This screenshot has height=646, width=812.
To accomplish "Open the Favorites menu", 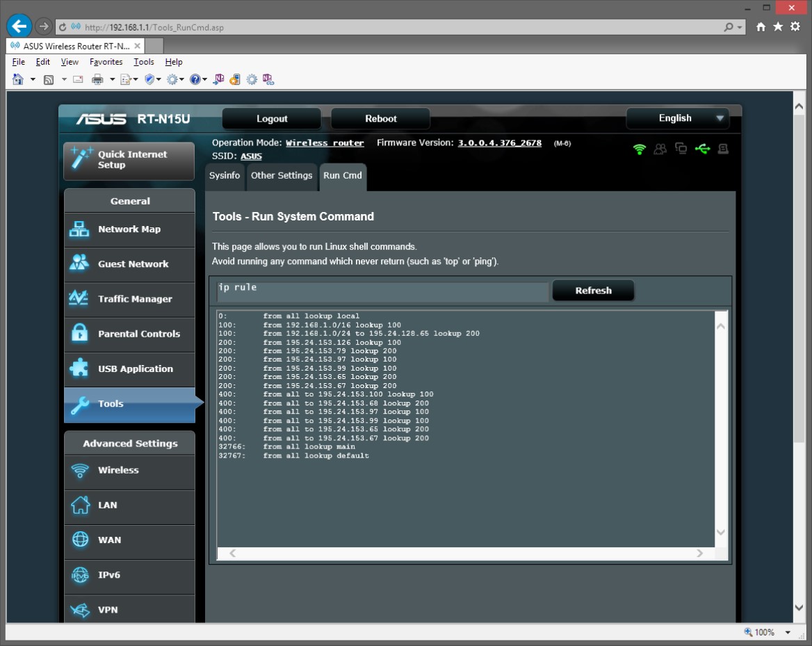I will [x=106, y=62].
